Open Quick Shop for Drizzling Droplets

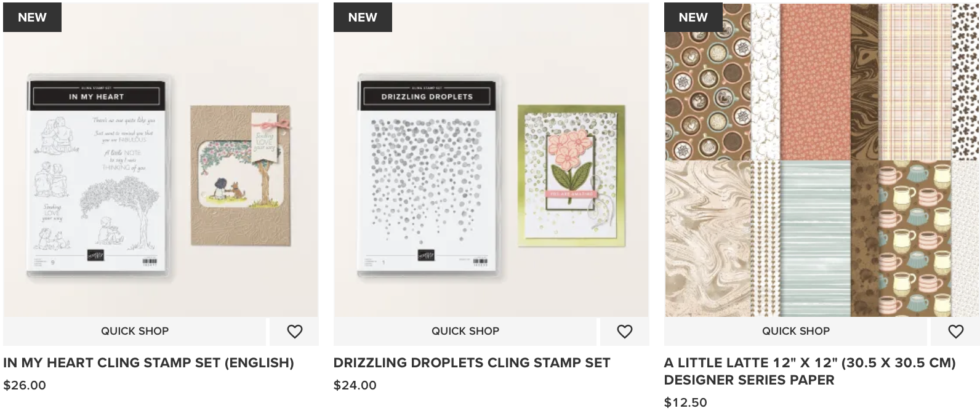coord(465,331)
